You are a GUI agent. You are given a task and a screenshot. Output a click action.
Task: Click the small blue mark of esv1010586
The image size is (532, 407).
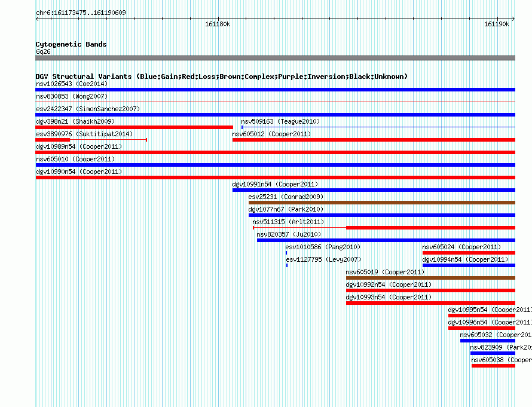pyautogui.click(x=286, y=253)
